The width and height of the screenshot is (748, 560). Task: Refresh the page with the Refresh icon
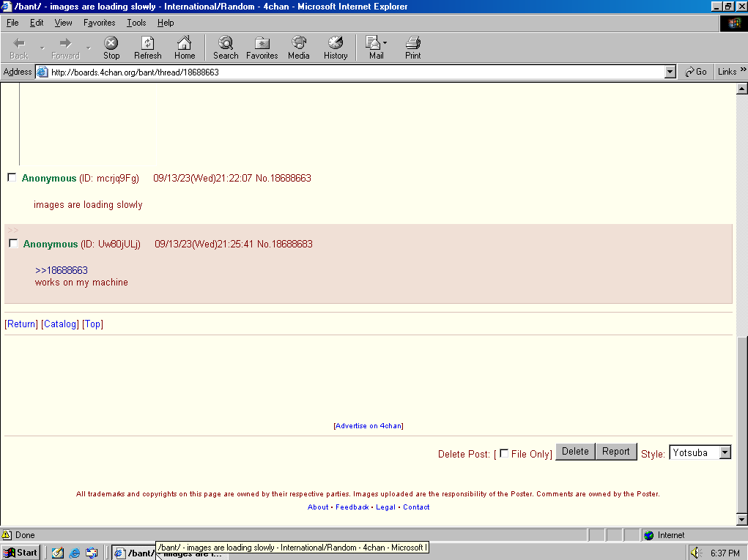[x=147, y=44]
